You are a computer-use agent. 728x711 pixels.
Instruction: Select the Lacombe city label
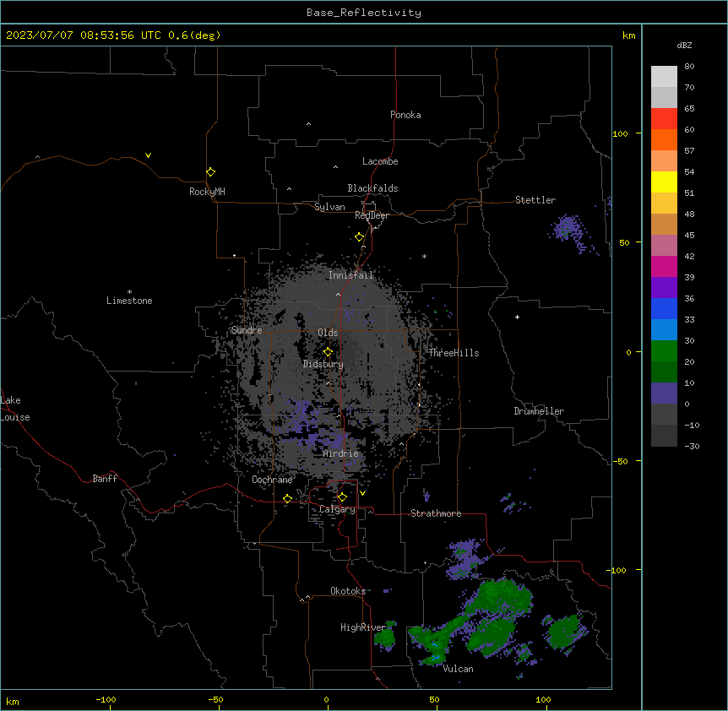tap(380, 161)
